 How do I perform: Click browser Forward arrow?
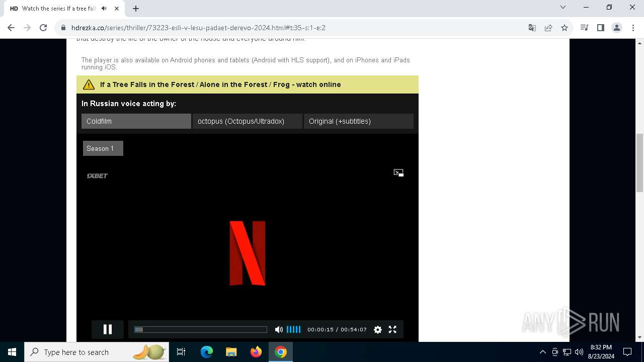tap(27, 28)
